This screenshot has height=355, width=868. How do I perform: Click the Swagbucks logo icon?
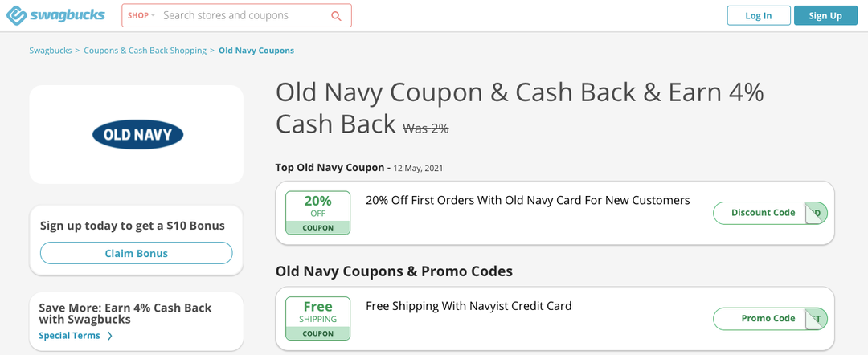coord(17,15)
